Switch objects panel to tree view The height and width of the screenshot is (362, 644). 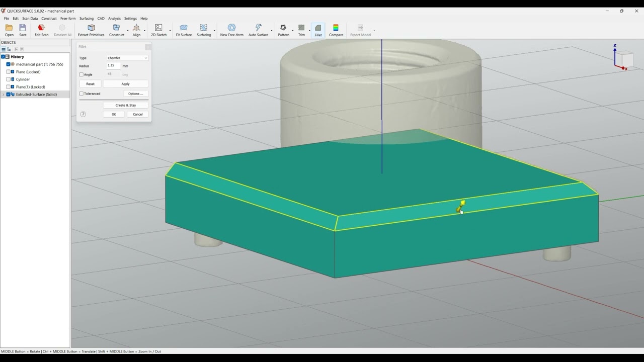click(9, 49)
